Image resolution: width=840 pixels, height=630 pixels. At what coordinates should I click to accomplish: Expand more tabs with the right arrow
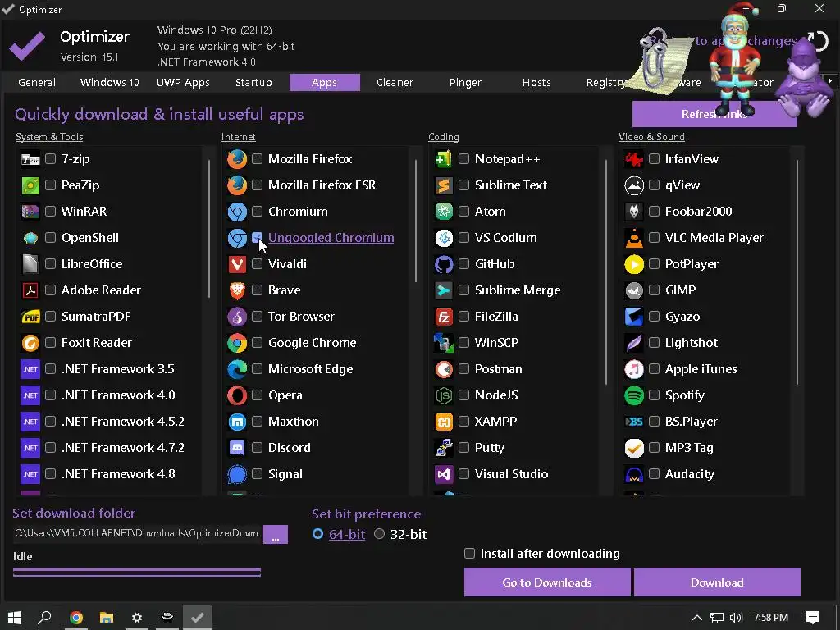click(x=830, y=81)
